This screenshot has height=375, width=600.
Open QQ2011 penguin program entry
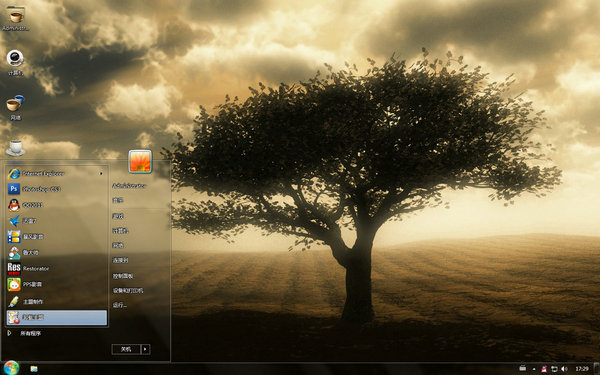(57, 205)
